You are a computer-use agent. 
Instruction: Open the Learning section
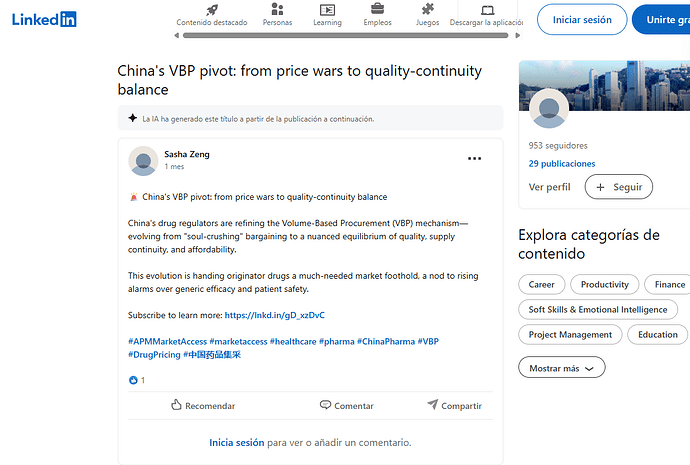tap(327, 15)
